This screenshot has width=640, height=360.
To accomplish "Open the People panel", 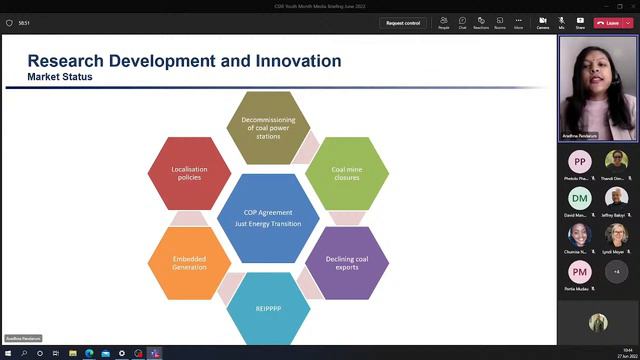I will click(444, 23).
